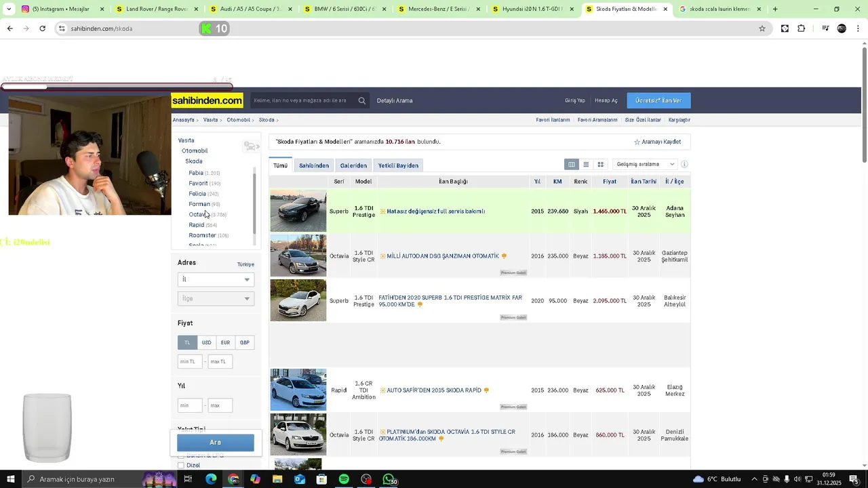Open Task View on taskbar

pos(188,479)
